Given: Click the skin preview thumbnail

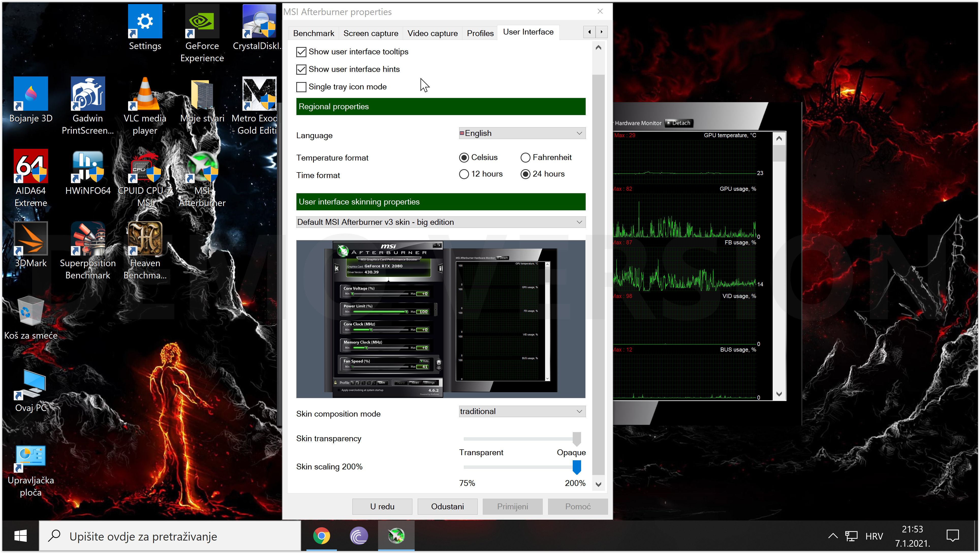Looking at the screenshot, I should click(441, 319).
